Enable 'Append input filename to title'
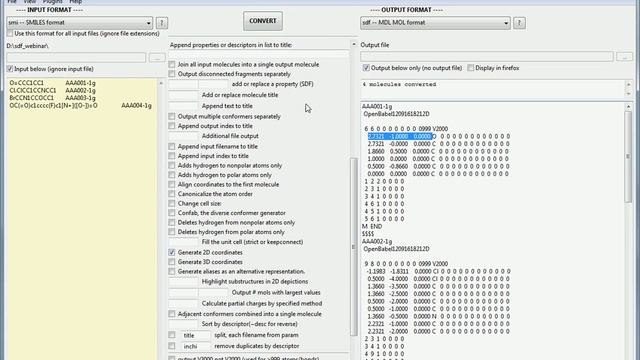 [172, 147]
